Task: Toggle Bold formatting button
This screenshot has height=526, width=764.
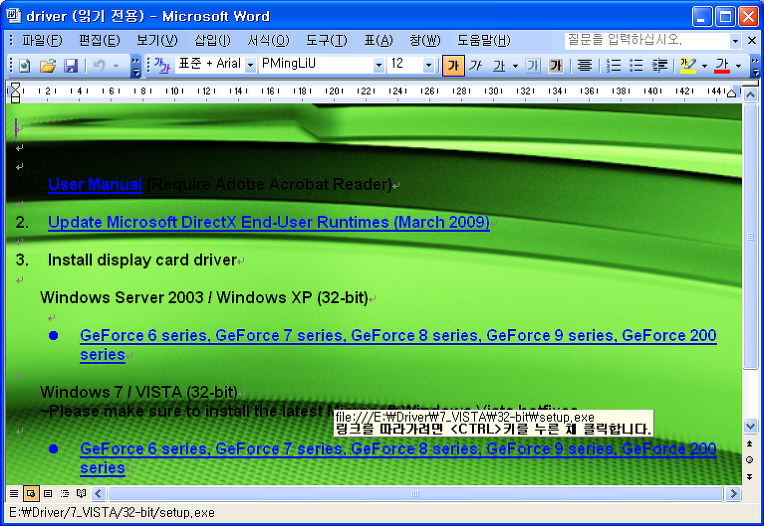Action: tap(453, 65)
